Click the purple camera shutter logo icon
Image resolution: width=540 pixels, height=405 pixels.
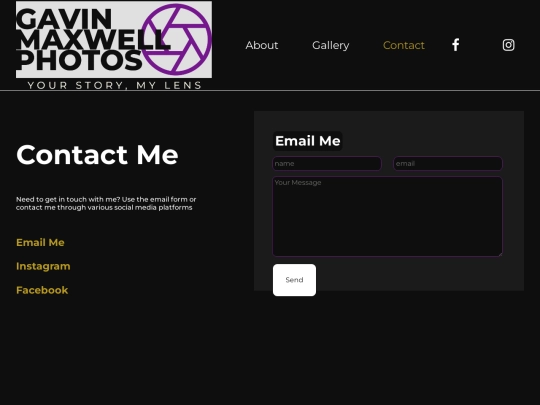coord(176,39)
